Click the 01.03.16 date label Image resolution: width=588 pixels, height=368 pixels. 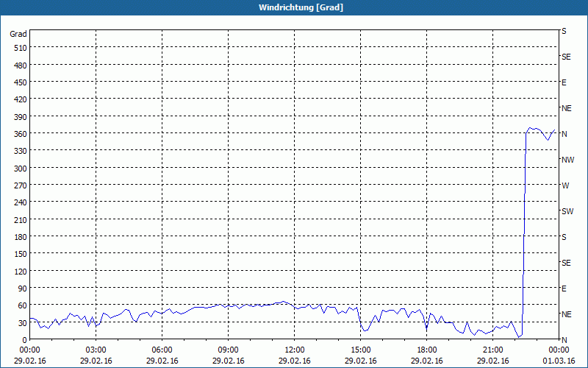pyautogui.click(x=559, y=361)
